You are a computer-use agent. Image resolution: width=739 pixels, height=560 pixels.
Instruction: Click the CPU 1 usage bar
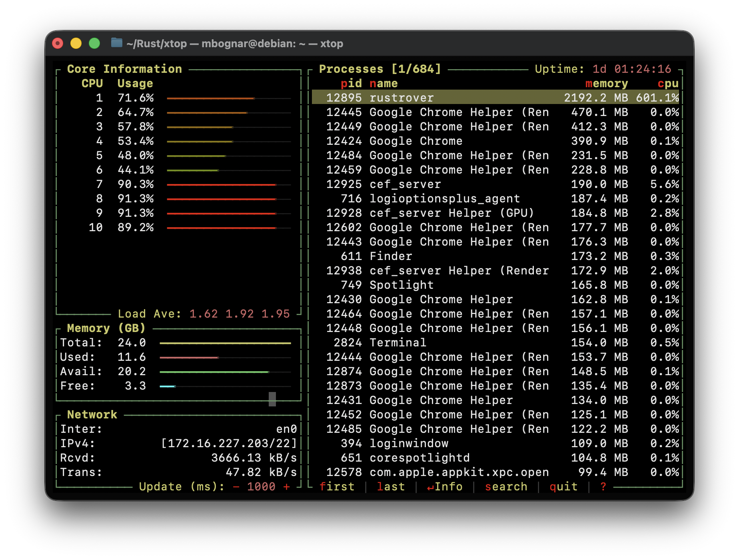229,98
